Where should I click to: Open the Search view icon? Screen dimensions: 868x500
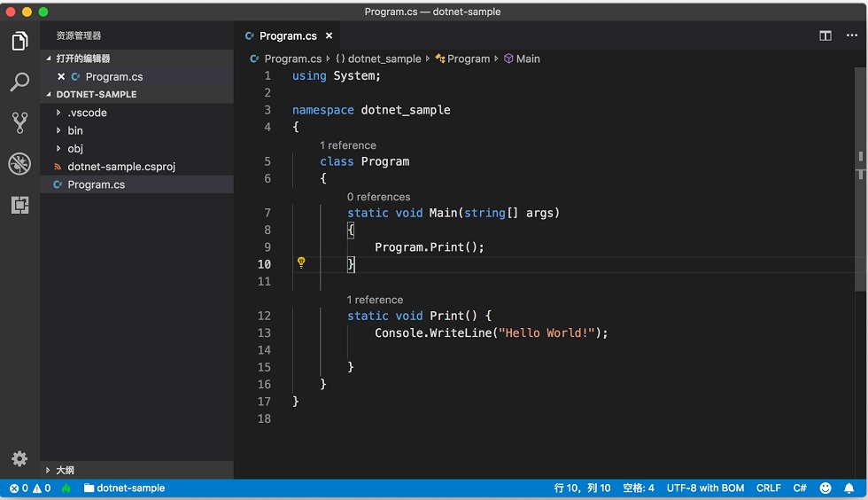click(x=19, y=82)
